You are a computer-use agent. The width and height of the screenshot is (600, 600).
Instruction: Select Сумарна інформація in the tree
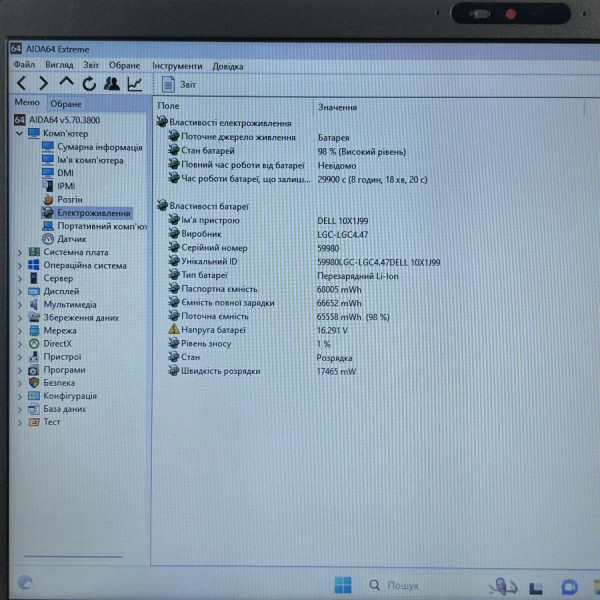click(92, 147)
